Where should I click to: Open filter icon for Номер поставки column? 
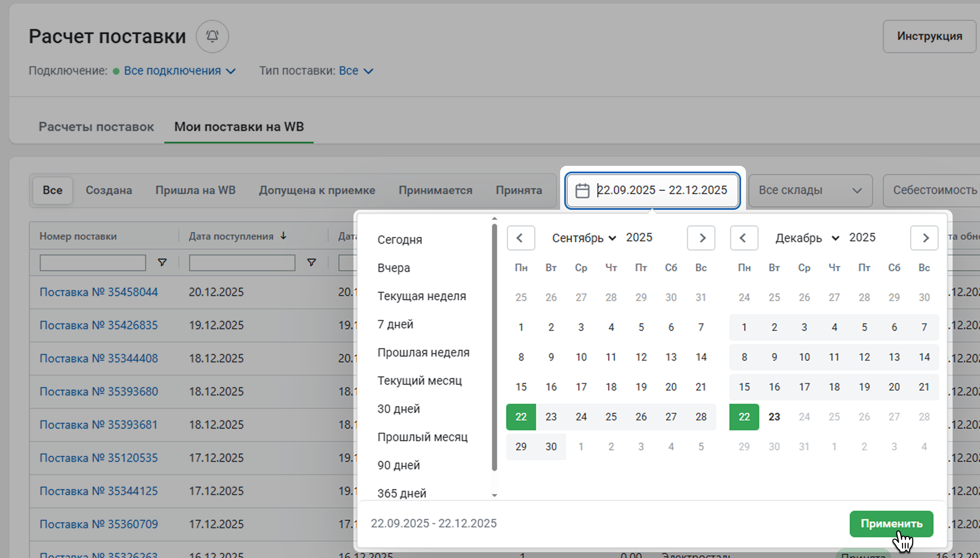click(x=162, y=262)
